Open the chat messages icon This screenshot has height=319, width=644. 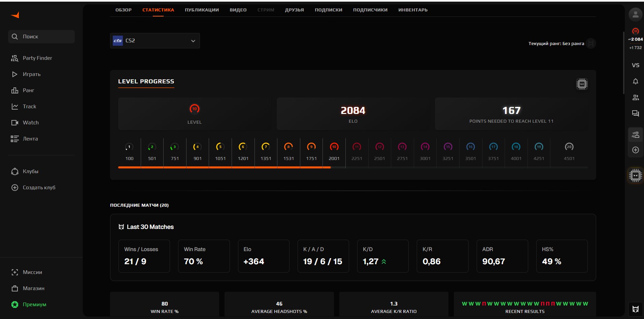click(635, 114)
